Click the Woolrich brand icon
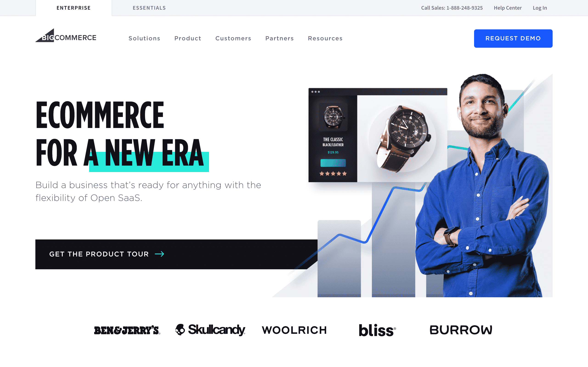588x367 pixels. 294,329
